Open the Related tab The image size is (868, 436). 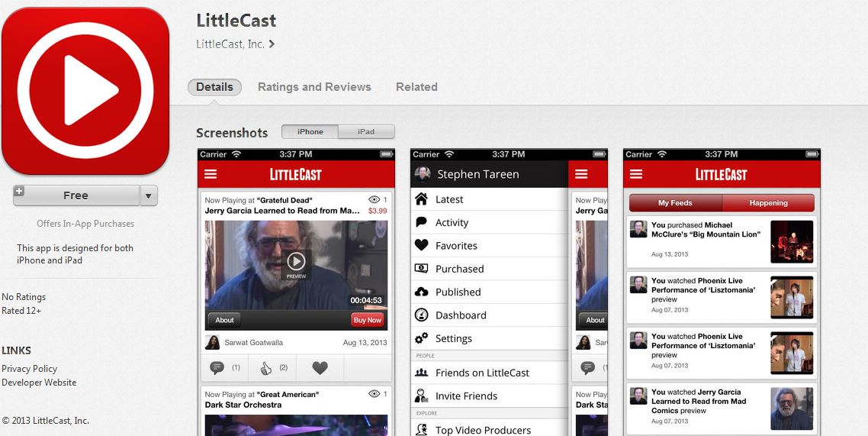click(x=417, y=87)
